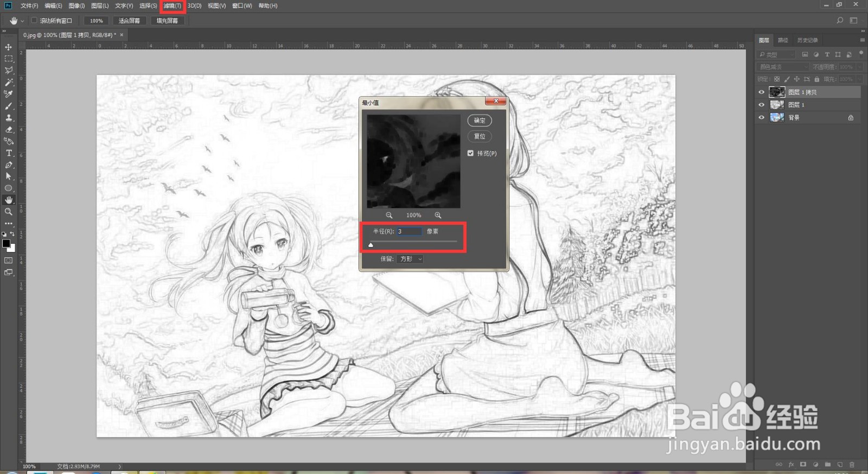Open the 保留 方形 dropdown
This screenshot has height=474, width=868.
pos(410,259)
